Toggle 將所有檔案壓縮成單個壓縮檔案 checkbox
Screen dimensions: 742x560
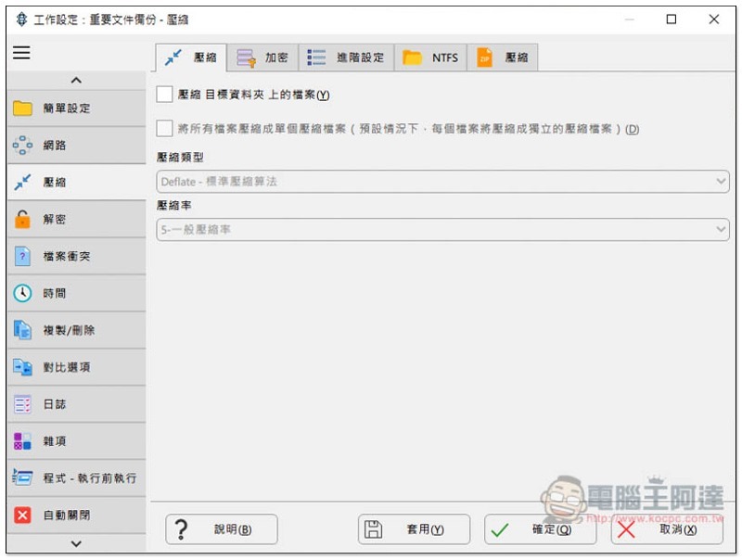[164, 128]
